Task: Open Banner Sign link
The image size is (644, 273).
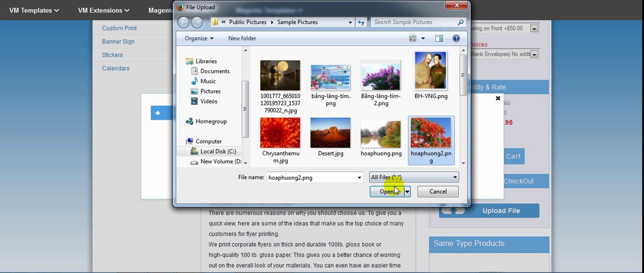Action: [x=118, y=41]
